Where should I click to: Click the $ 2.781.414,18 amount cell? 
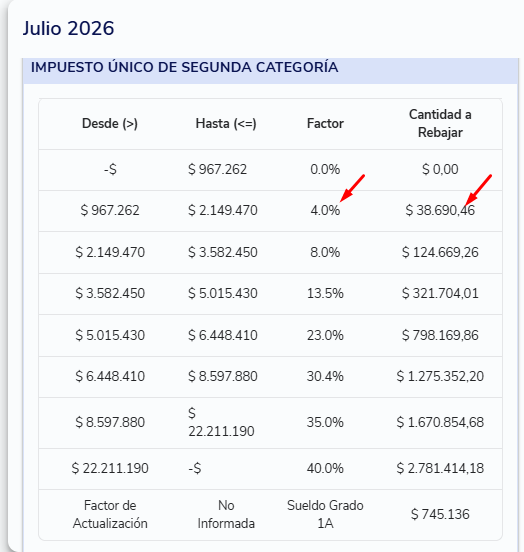440,469
